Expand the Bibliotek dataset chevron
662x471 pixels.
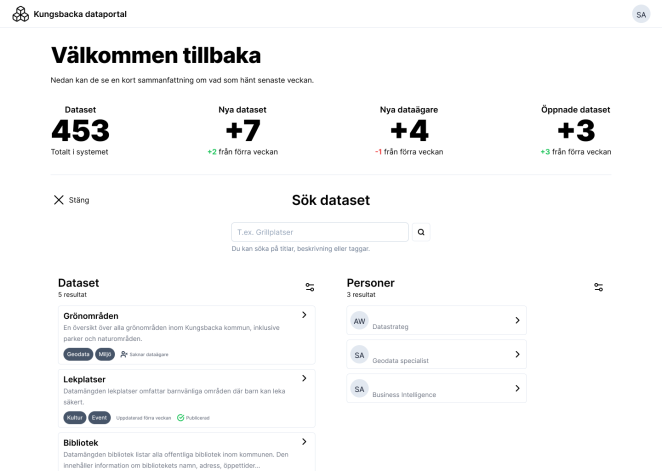pos(303,441)
